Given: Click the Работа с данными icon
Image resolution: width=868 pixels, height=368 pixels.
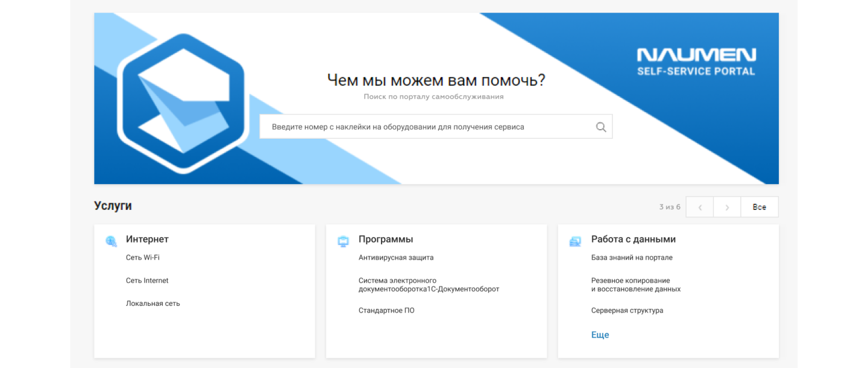Looking at the screenshot, I should 575,241.
